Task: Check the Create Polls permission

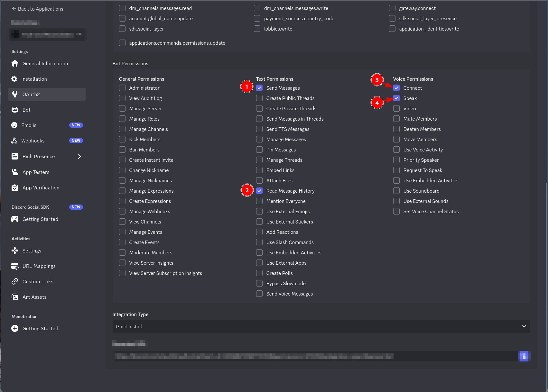Action: tap(259, 273)
